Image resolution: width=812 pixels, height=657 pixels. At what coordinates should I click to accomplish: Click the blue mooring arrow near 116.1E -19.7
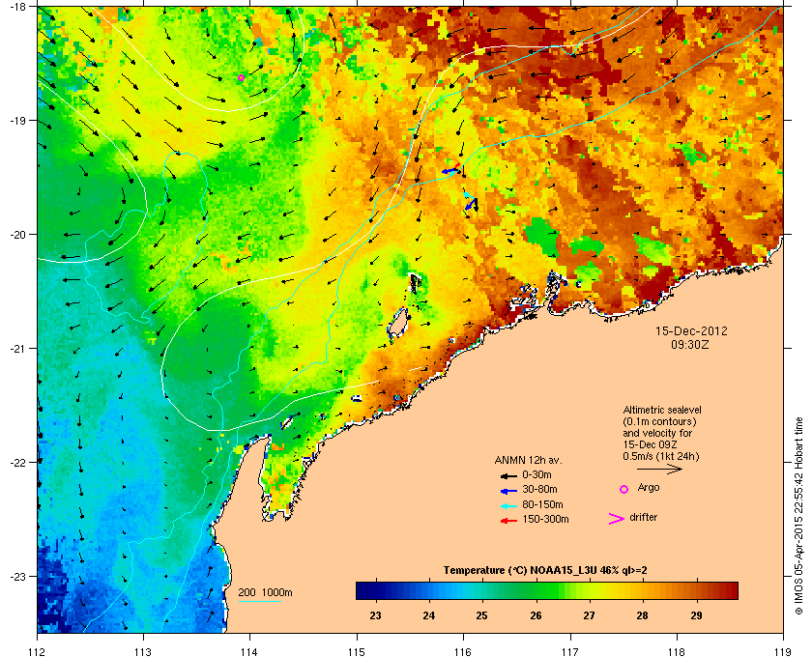click(471, 204)
